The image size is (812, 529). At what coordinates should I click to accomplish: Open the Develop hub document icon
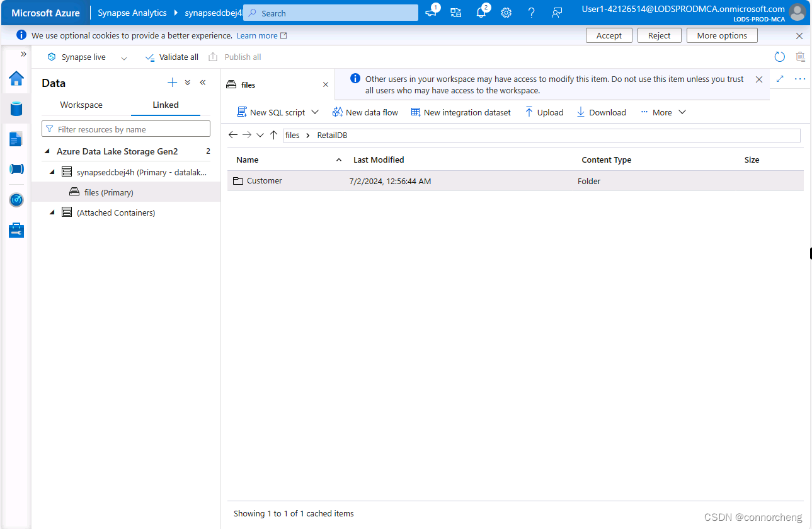[x=16, y=139]
